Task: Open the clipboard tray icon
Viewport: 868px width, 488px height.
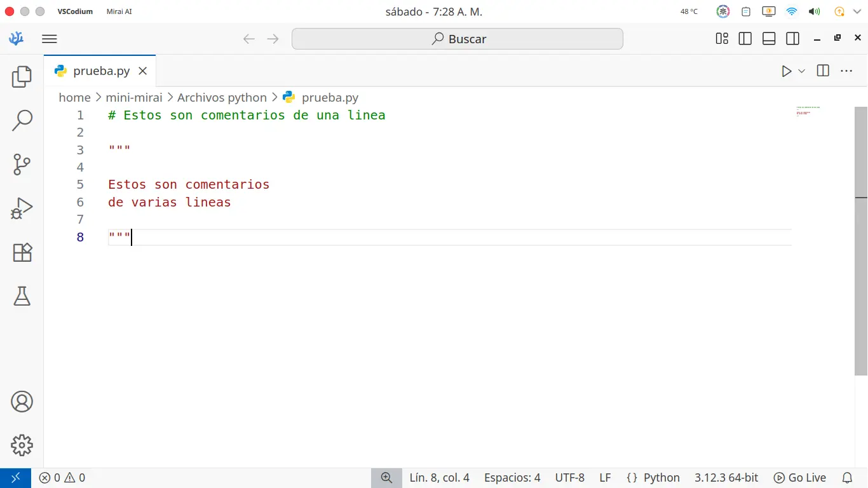Action: tap(746, 11)
